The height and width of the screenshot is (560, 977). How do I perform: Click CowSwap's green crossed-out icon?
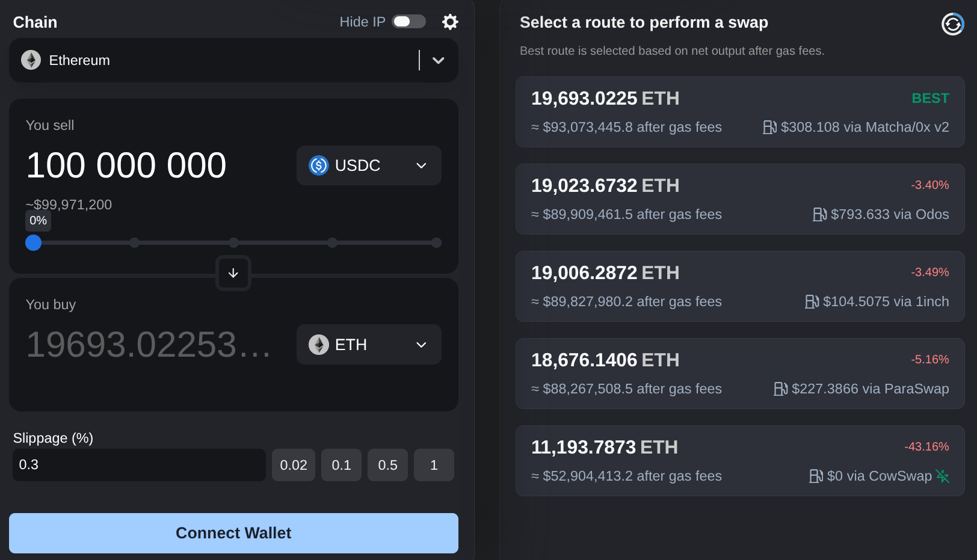[942, 476]
